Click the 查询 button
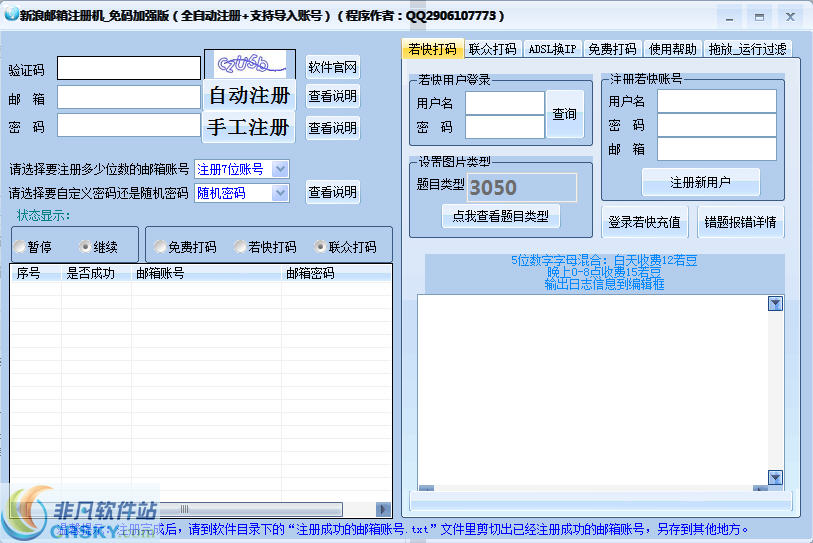 point(565,114)
